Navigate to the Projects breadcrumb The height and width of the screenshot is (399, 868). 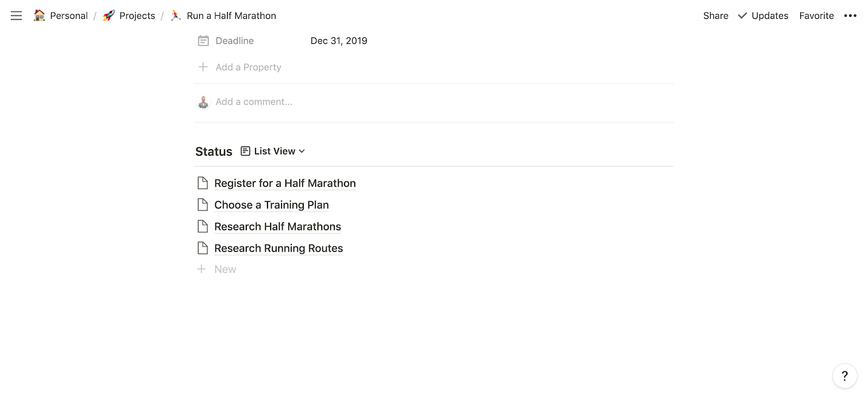point(129,16)
